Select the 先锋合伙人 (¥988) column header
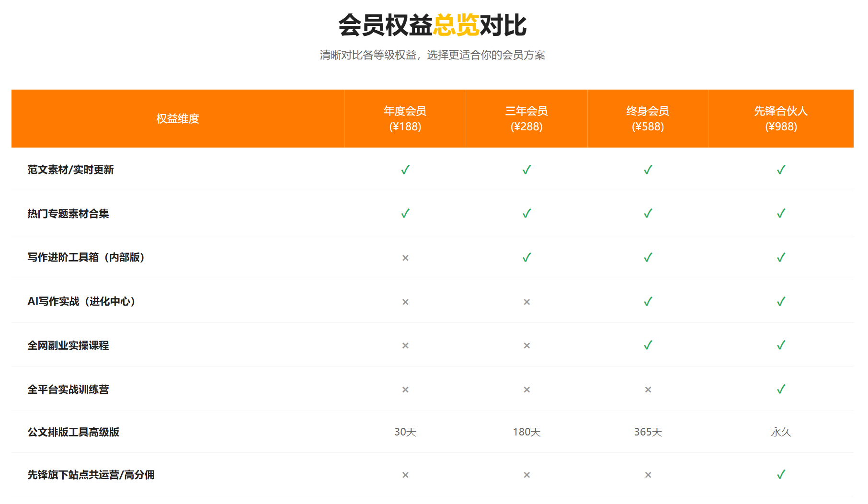 [x=781, y=118]
